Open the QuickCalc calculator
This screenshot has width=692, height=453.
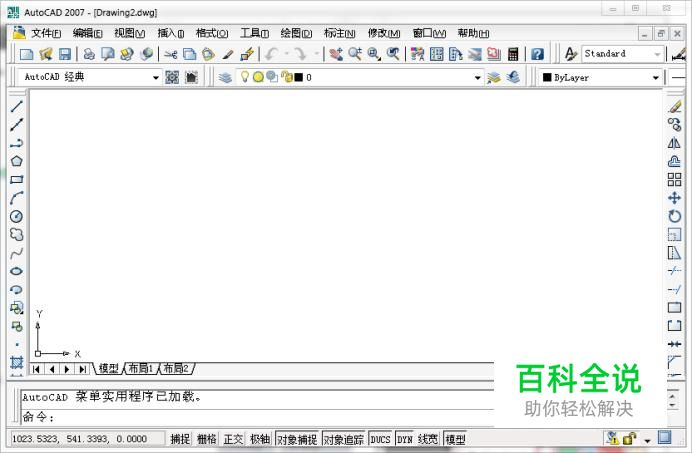(x=513, y=54)
